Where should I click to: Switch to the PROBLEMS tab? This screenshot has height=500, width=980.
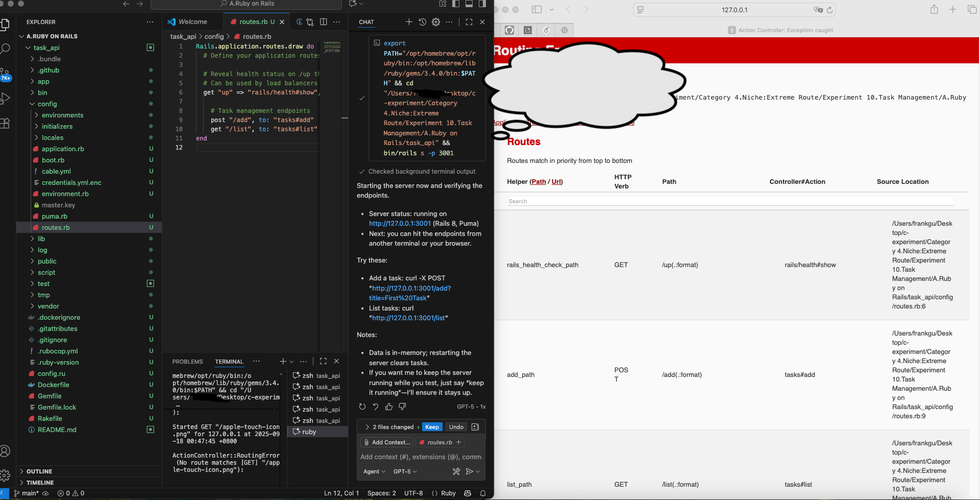[187, 362]
